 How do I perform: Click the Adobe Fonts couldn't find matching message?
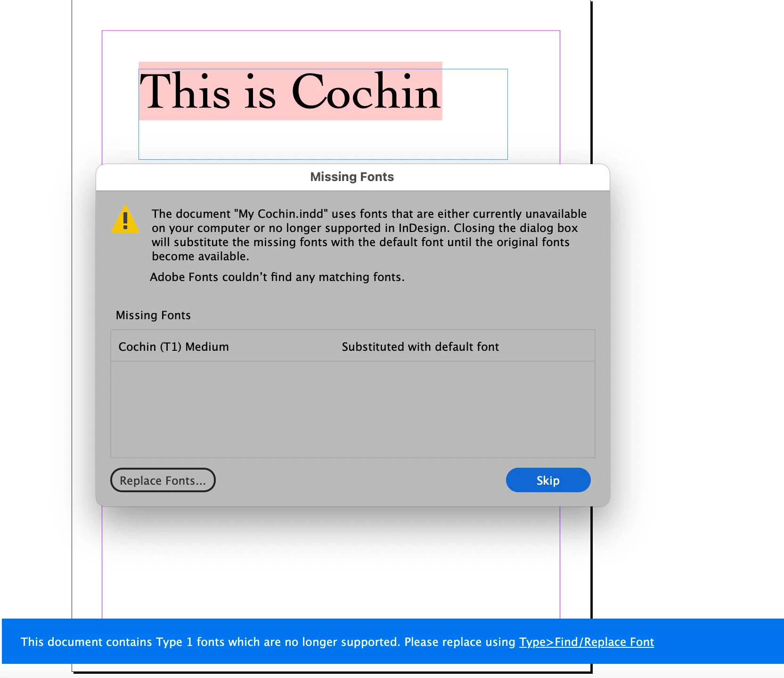tap(277, 277)
